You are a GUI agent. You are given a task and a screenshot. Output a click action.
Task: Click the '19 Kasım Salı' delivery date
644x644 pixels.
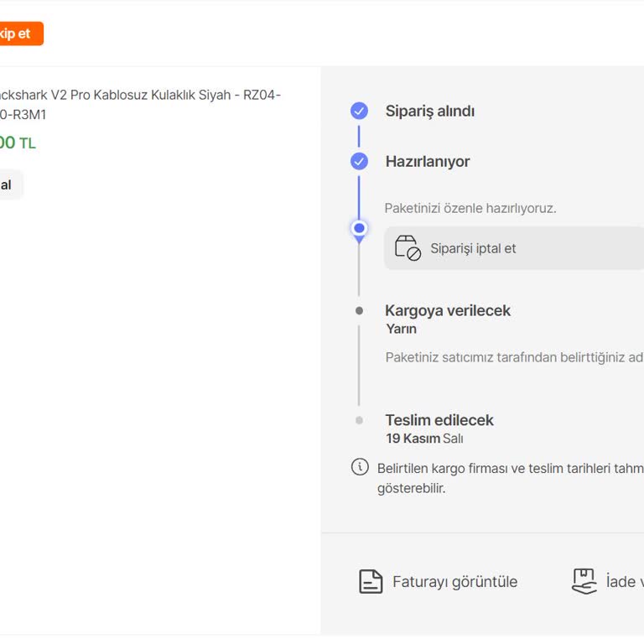click(424, 439)
